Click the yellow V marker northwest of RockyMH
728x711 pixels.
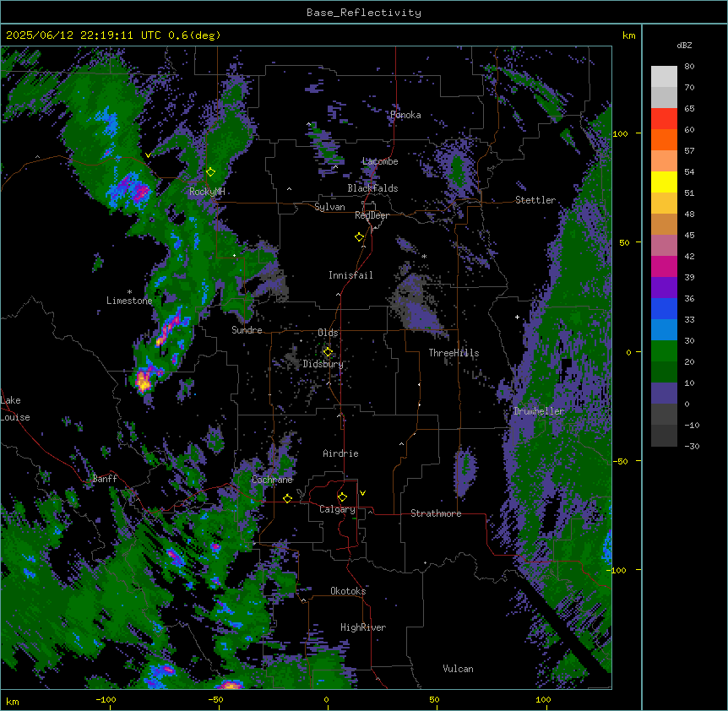tap(148, 155)
